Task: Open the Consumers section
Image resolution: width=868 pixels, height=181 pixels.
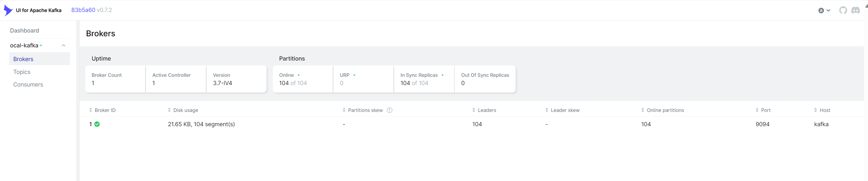Action: click(28, 85)
